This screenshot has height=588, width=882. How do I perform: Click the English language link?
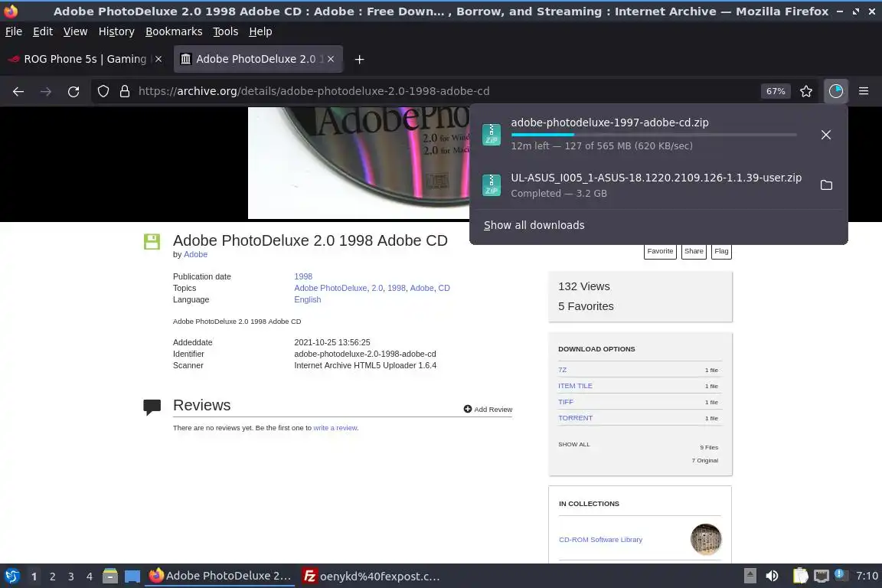[308, 299]
